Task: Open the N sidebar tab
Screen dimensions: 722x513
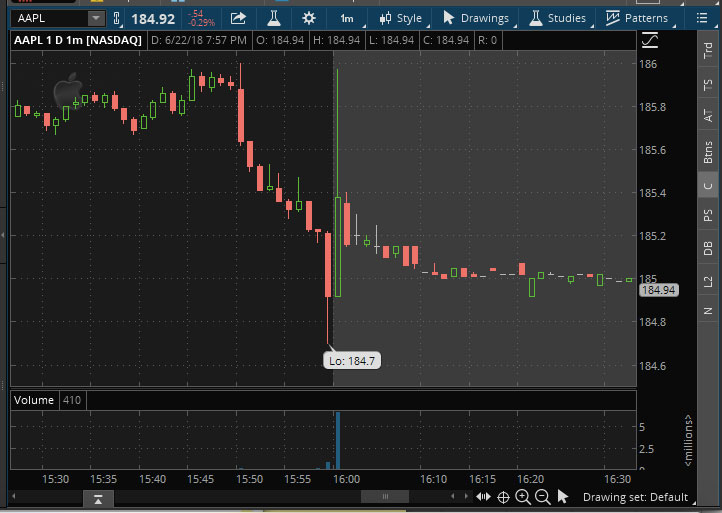Action: point(708,310)
